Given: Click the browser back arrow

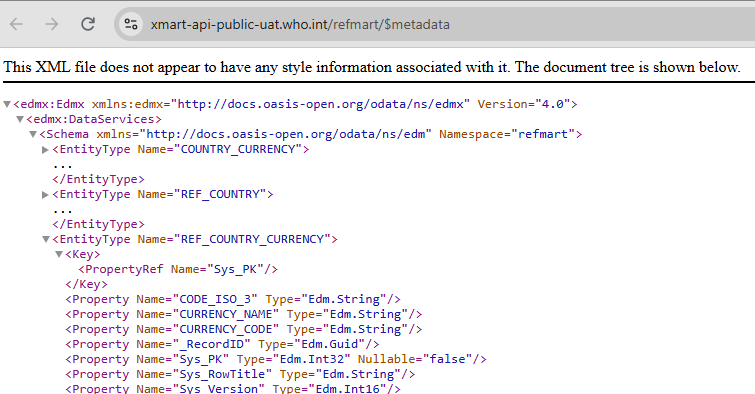Looking at the screenshot, I should pyautogui.click(x=16, y=24).
